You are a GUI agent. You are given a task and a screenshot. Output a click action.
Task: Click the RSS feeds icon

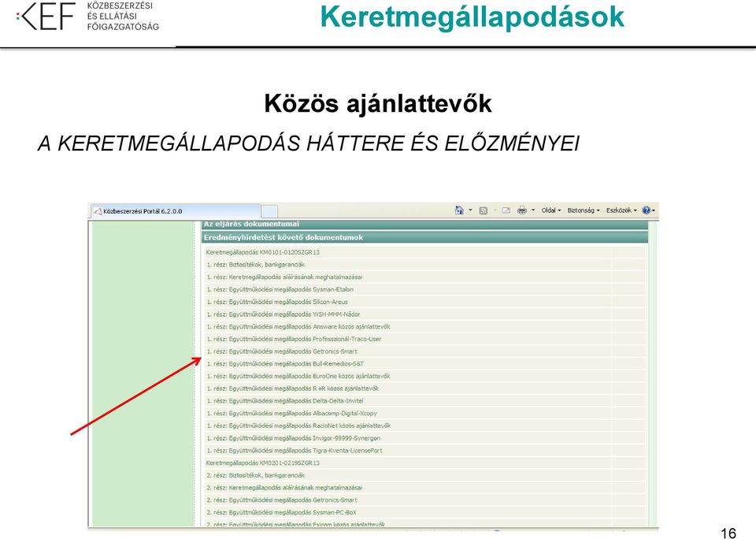(x=483, y=210)
